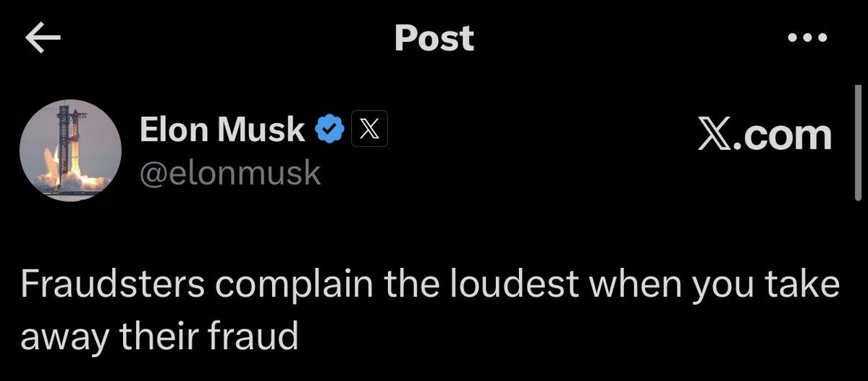The height and width of the screenshot is (381, 868).
Task: Open the X.com label on right
Action: (x=764, y=135)
